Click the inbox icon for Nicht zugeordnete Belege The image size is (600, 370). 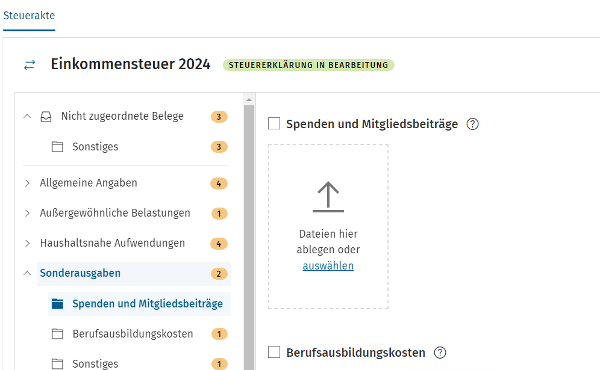point(46,116)
